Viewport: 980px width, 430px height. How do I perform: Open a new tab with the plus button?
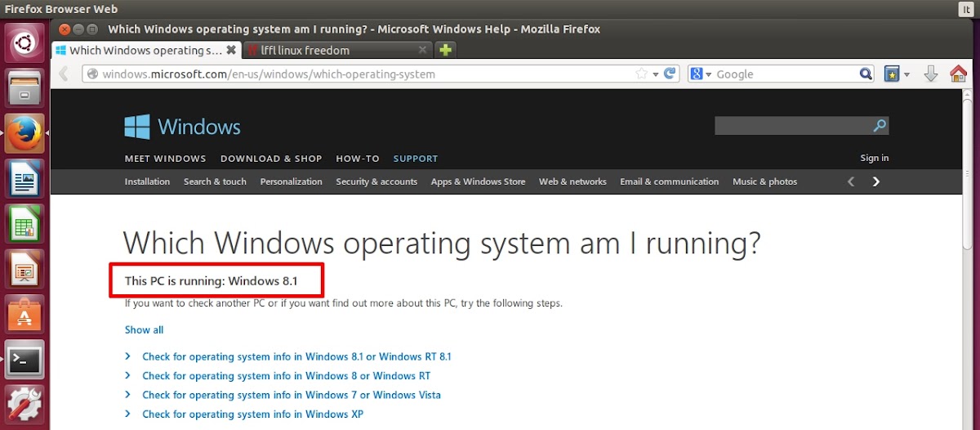coord(445,50)
